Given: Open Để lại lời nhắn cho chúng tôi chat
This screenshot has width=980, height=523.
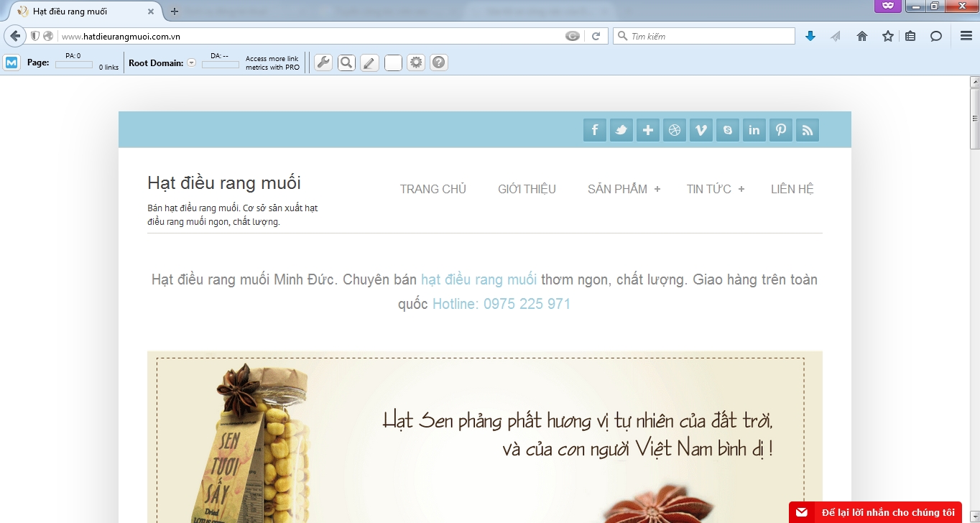Looking at the screenshot, I should [875, 512].
